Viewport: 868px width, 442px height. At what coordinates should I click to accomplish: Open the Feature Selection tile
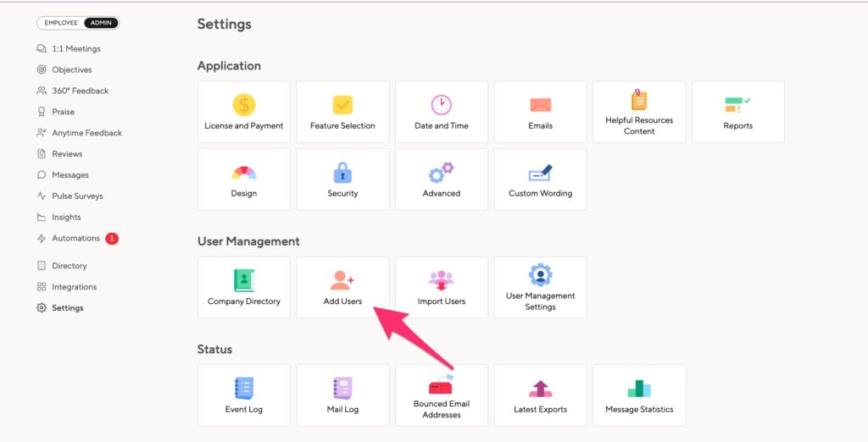342,112
